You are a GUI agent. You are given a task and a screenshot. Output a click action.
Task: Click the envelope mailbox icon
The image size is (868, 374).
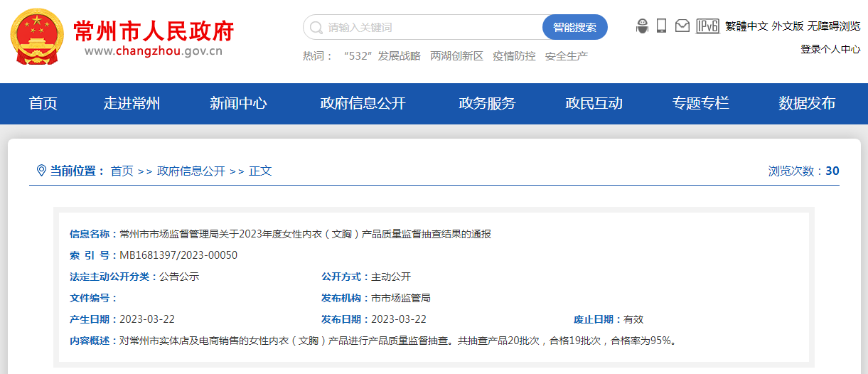[682, 26]
